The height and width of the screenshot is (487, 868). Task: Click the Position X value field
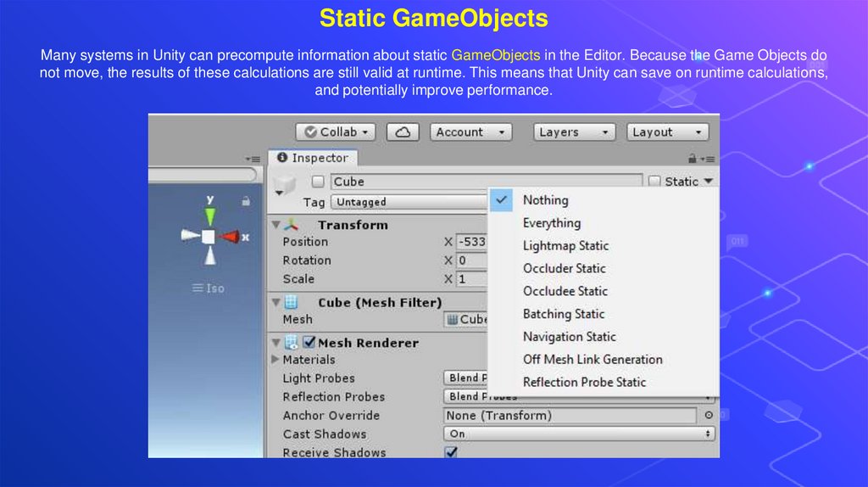click(x=471, y=242)
